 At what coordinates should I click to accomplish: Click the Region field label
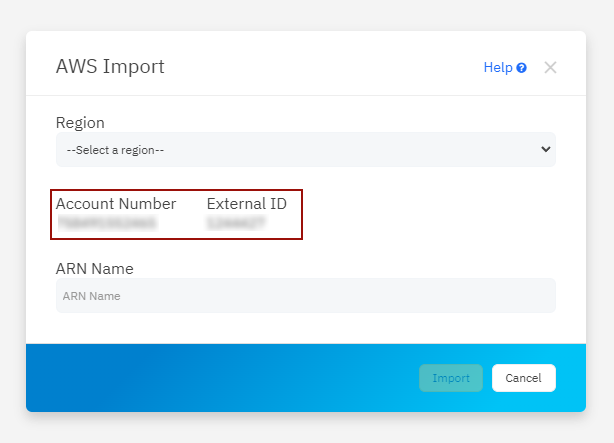(80, 123)
